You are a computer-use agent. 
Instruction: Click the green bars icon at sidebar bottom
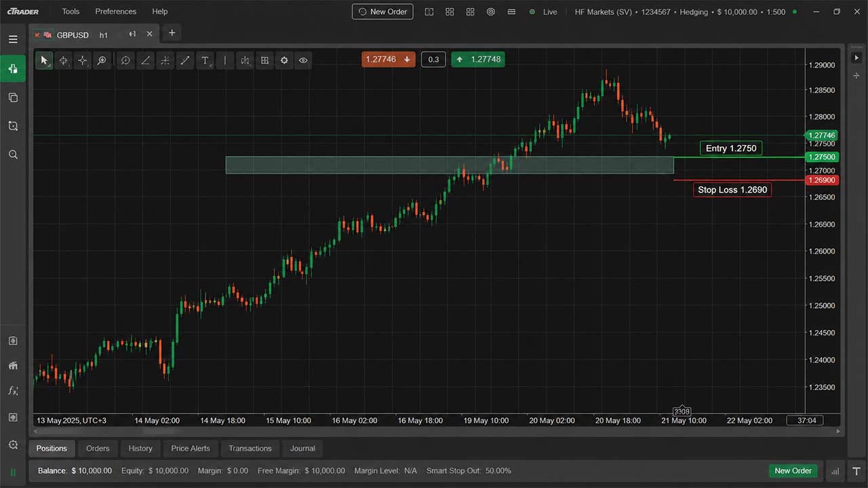tap(13, 472)
